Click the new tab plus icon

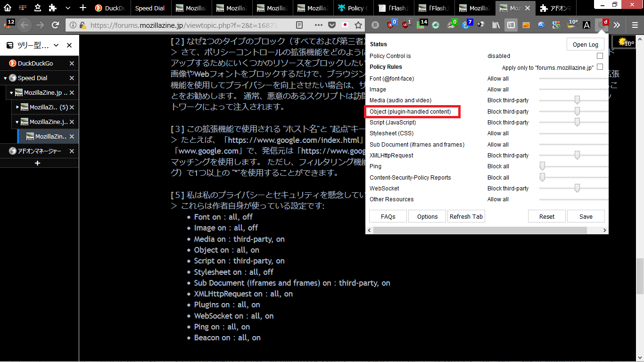point(83,8)
